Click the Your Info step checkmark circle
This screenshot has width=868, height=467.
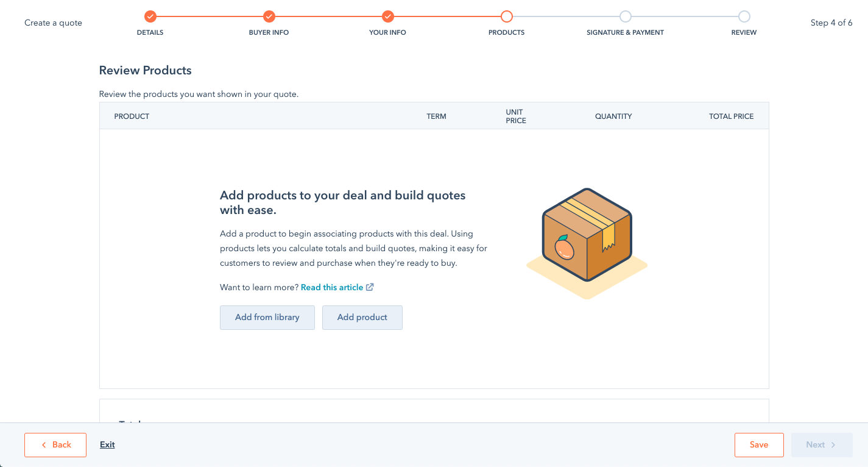(x=388, y=16)
